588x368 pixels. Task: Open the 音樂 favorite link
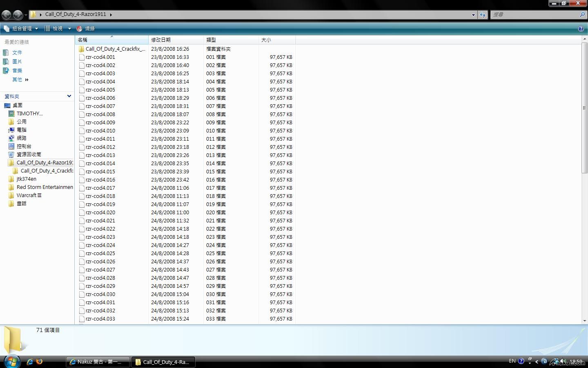pos(17,71)
